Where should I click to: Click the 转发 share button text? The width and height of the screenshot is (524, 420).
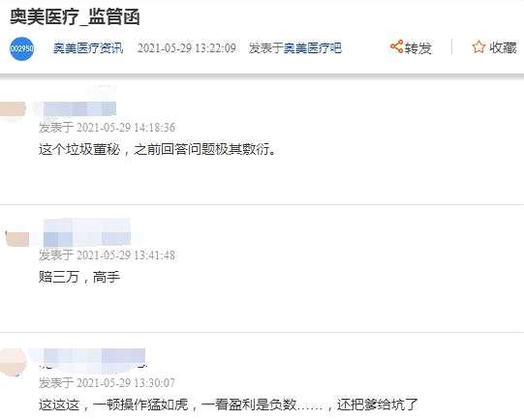click(417, 48)
